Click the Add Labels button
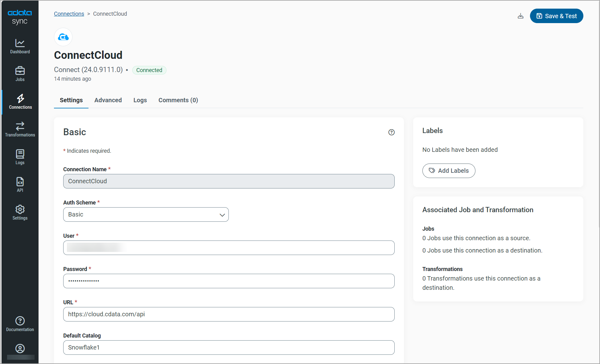 click(x=449, y=171)
